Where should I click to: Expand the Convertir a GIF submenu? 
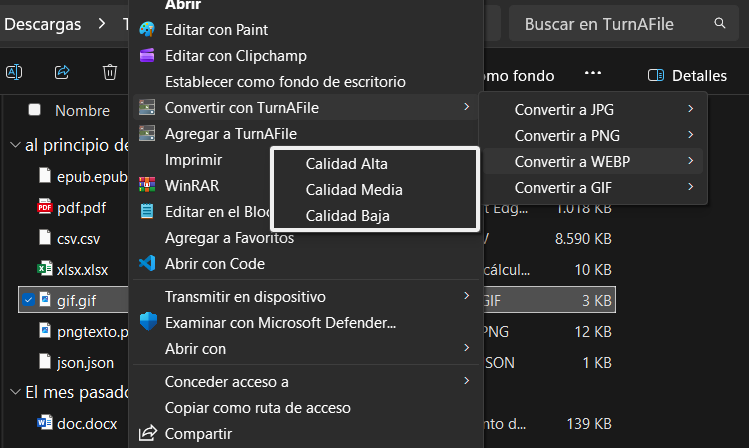click(600, 187)
